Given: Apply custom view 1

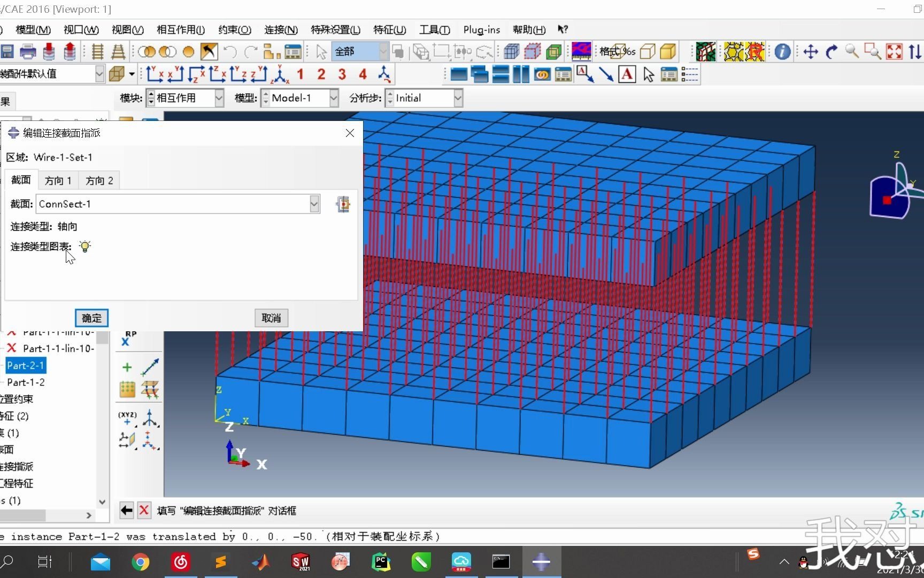Looking at the screenshot, I should 300,74.
